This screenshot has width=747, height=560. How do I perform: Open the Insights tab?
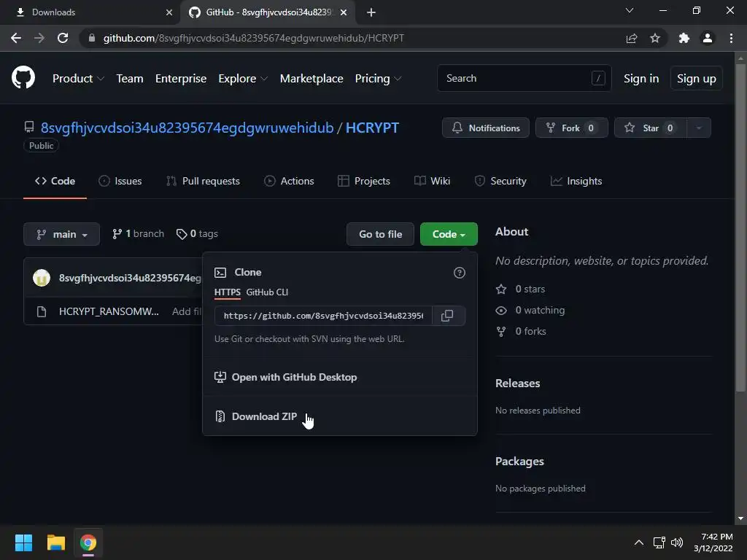[x=576, y=181]
